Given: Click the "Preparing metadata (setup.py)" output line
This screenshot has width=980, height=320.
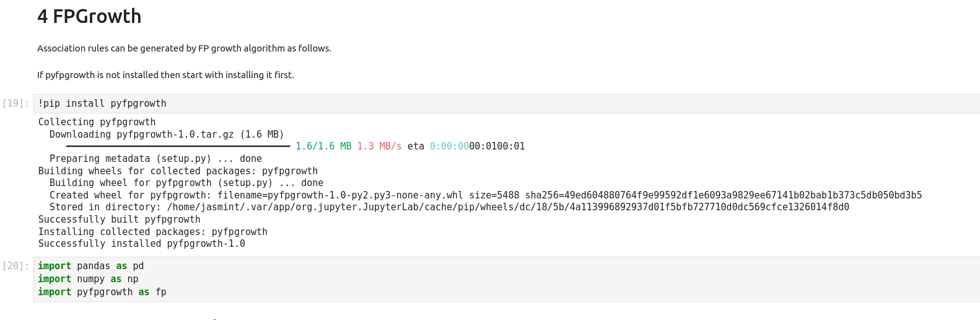Looking at the screenshot, I should 155,159.
